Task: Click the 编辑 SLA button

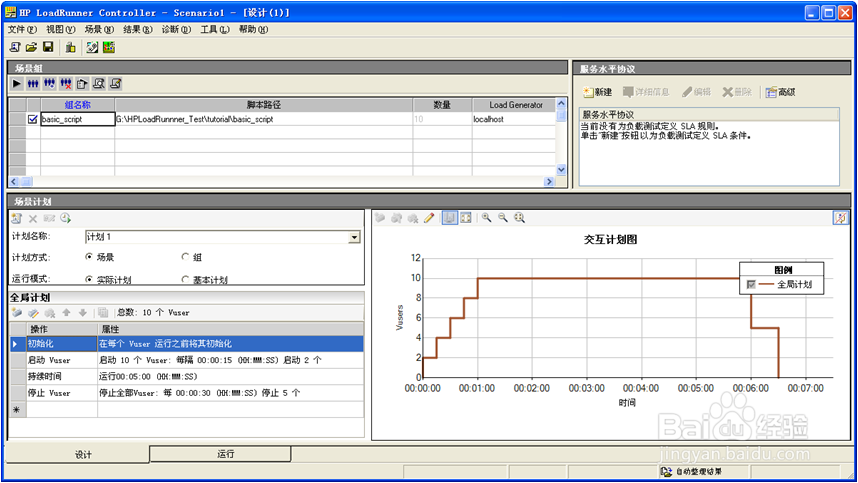Action: [x=696, y=92]
